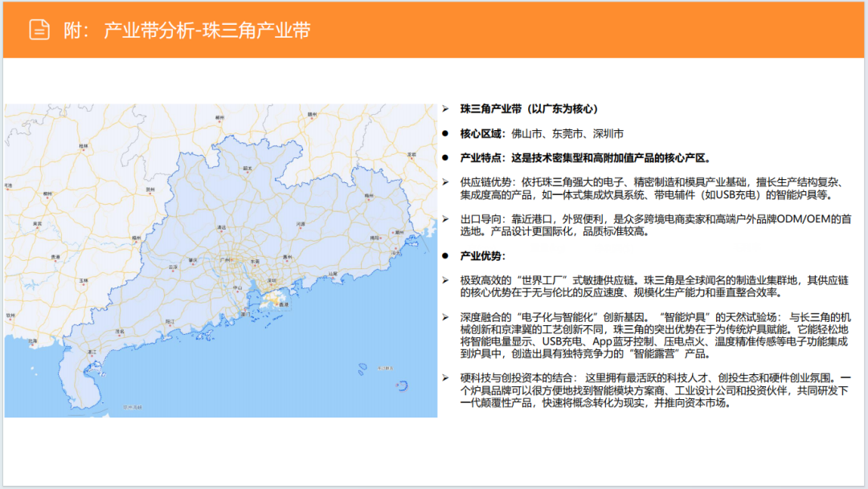Click 梧州 city label on the map
868x489 pixels.
click(x=137, y=238)
